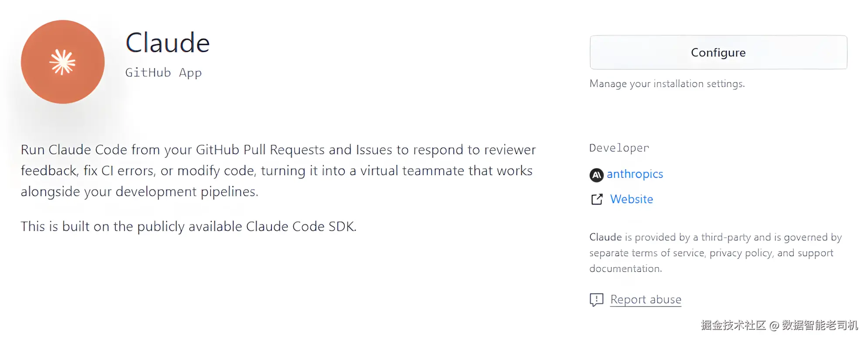Click the 'Claude Code SDK' phrase
Image resolution: width=868 pixels, height=341 pixels.
click(x=301, y=227)
